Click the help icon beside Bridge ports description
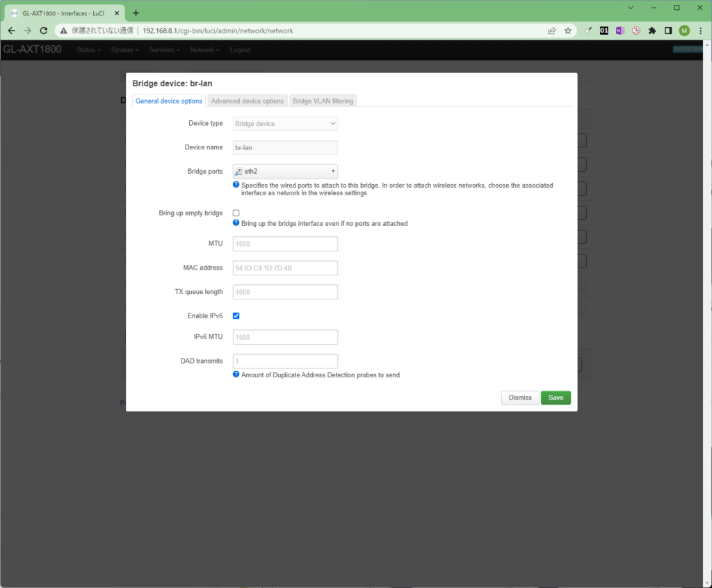The height and width of the screenshot is (588, 712). click(x=236, y=184)
